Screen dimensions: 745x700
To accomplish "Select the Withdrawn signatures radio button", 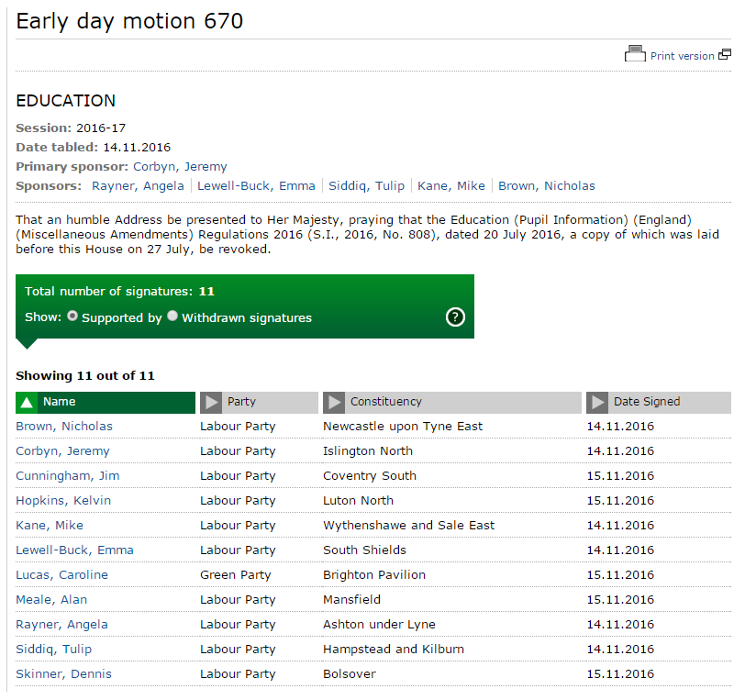I will (172, 316).
